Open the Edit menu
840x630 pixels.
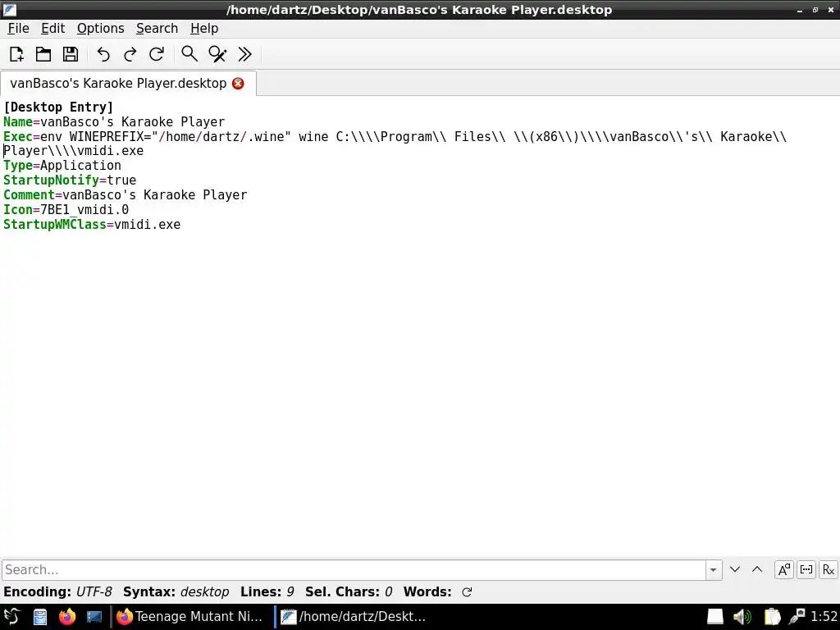click(x=52, y=29)
